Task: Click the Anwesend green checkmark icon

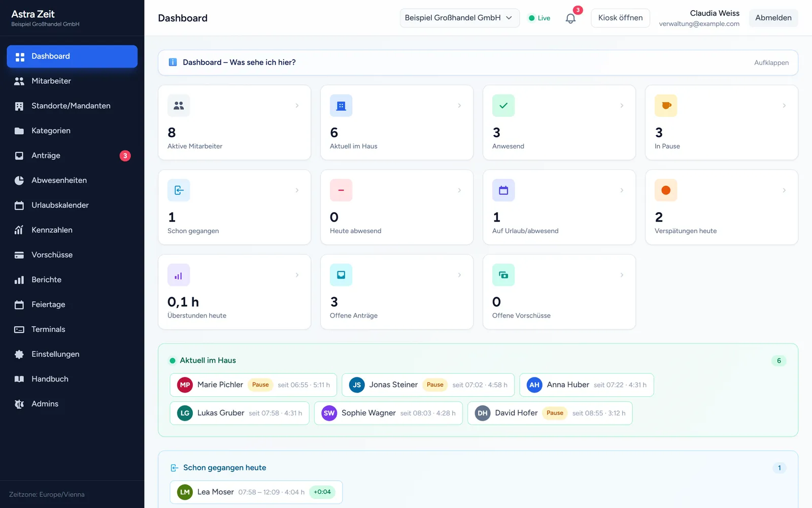Action: [x=503, y=106]
